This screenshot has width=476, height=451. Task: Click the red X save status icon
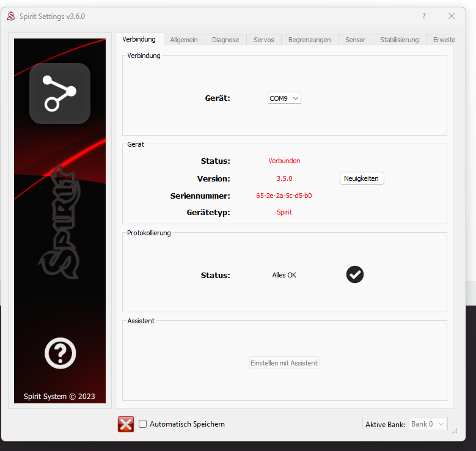coord(126,424)
